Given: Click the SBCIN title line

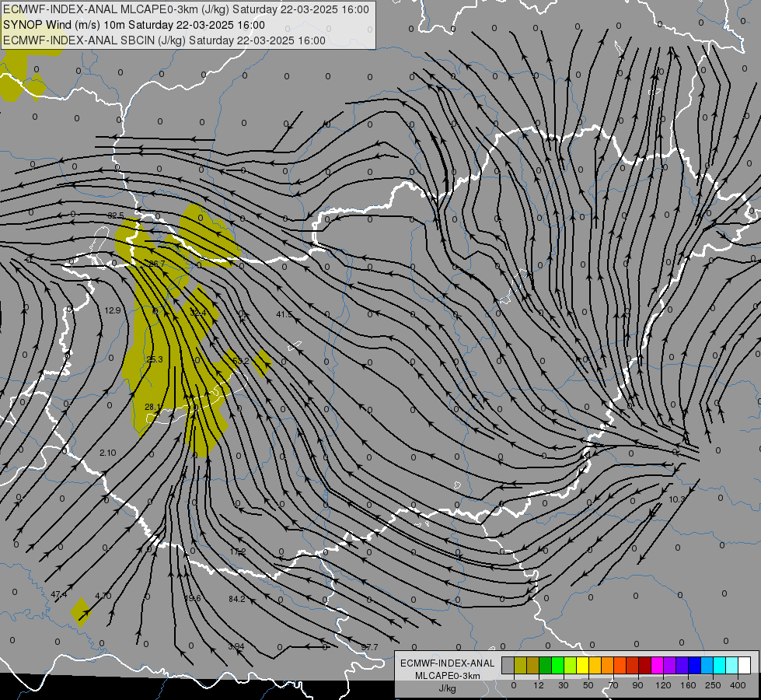Looking at the screenshot, I should coord(164,40).
